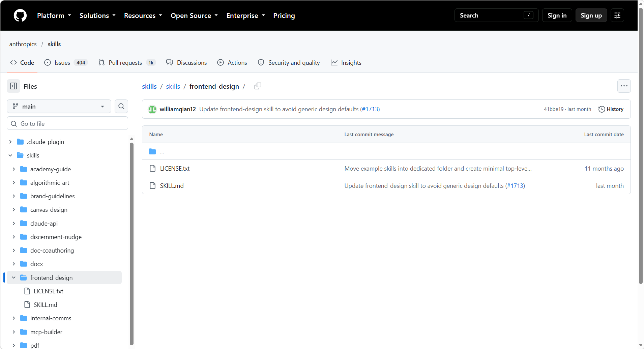Click the Sign up button

591,15
